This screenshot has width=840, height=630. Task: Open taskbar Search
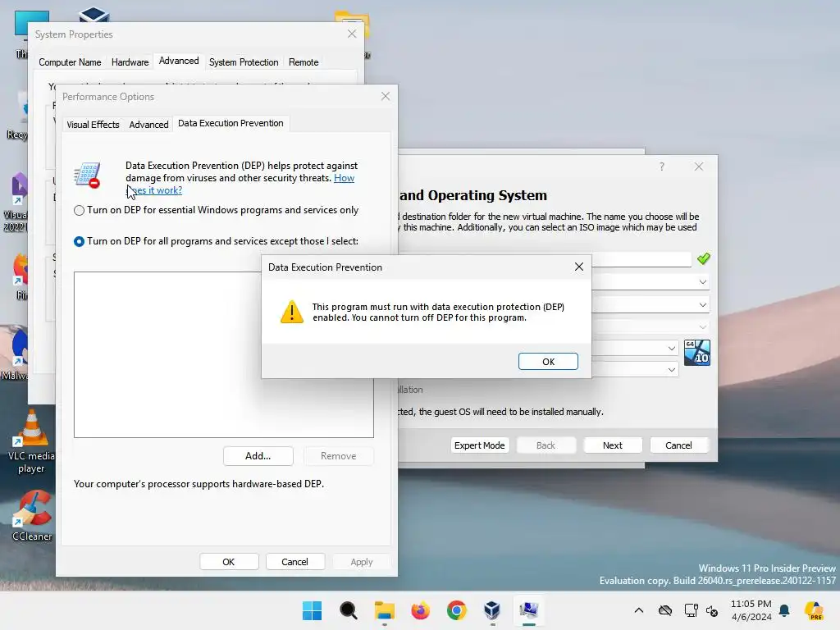348,610
